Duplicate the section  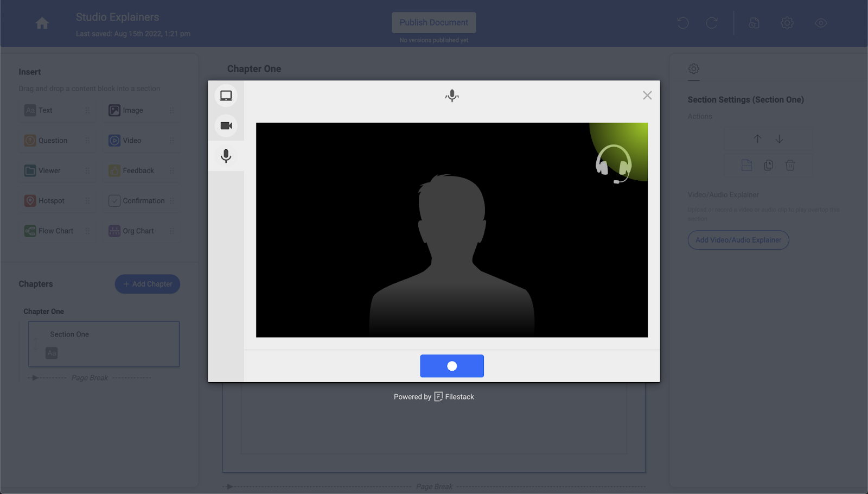click(x=768, y=165)
